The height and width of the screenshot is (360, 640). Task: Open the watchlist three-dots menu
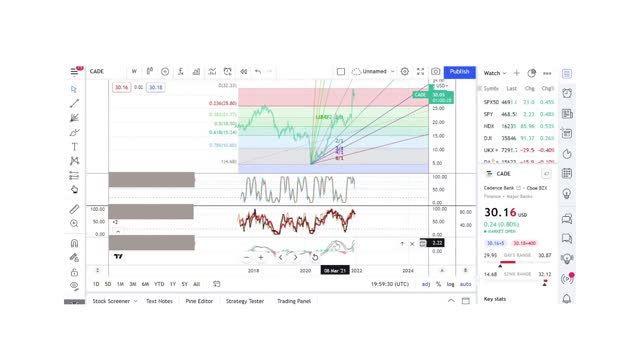547,73
